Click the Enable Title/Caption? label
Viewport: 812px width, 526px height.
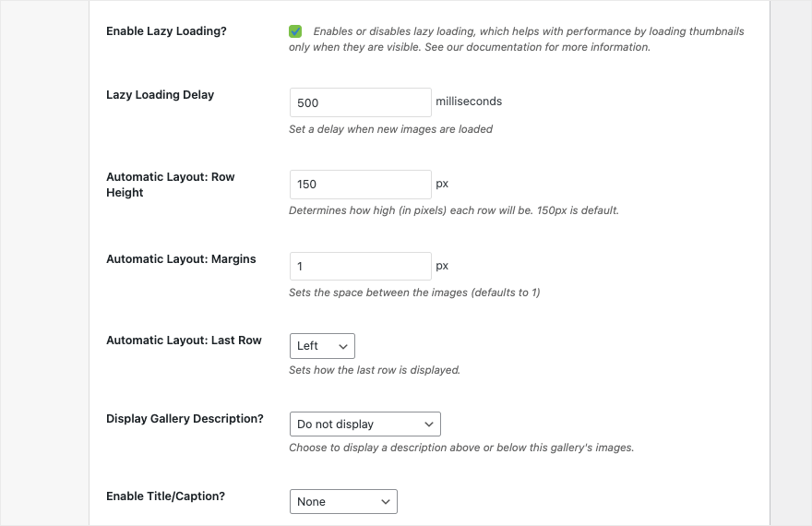coord(166,496)
